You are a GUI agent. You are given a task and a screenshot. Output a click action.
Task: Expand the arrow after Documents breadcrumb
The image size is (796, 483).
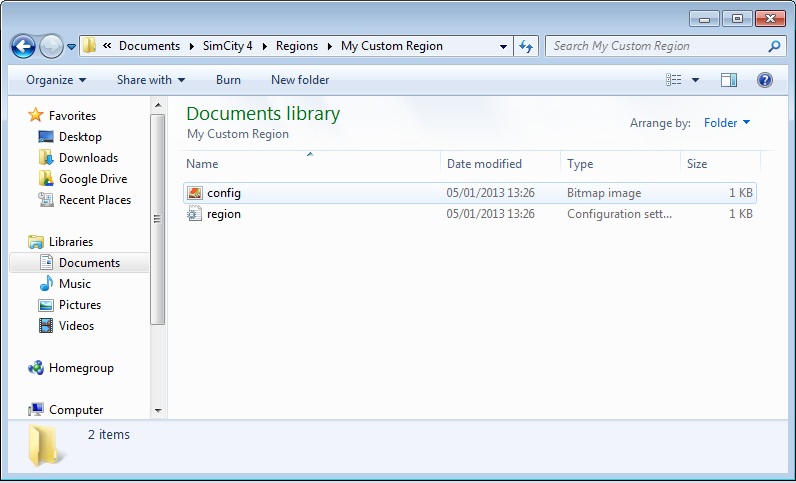tap(191, 47)
